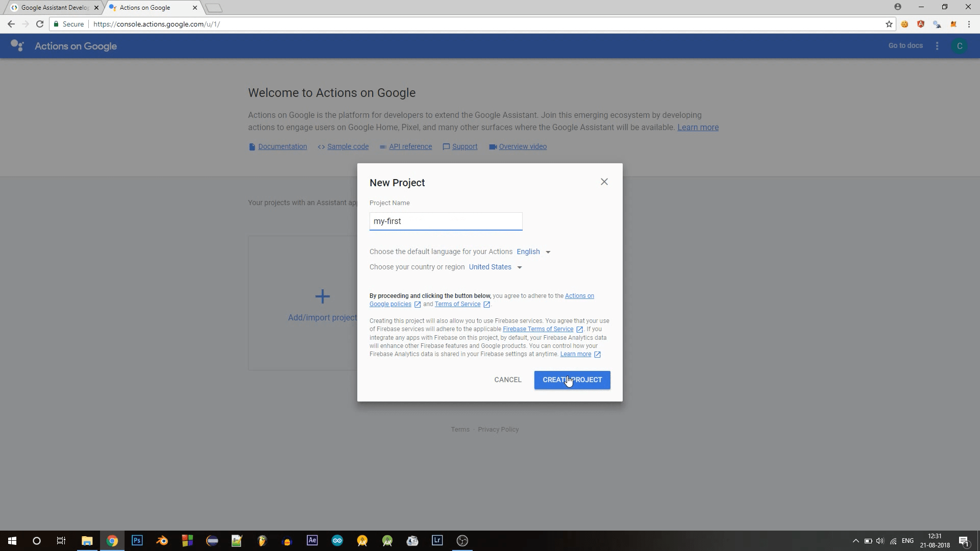Close the New Project dialog with X
The height and width of the screenshot is (551, 980).
point(604,182)
